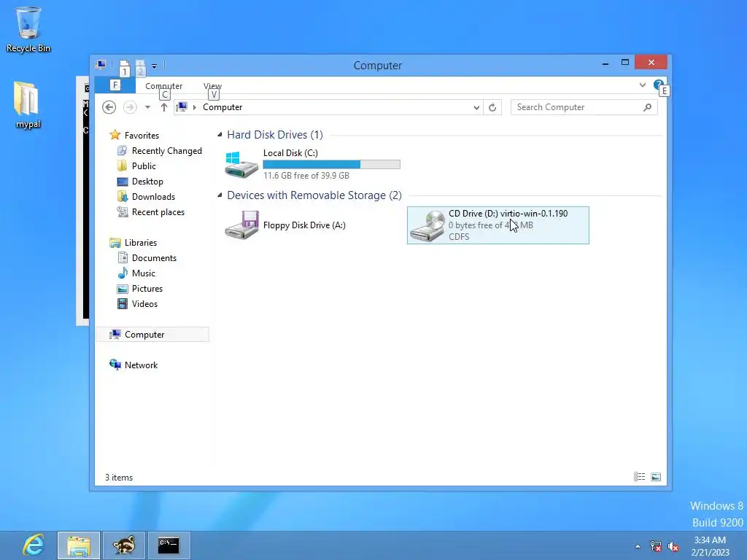Open the Documents library
The image size is (747, 560).
154,257
